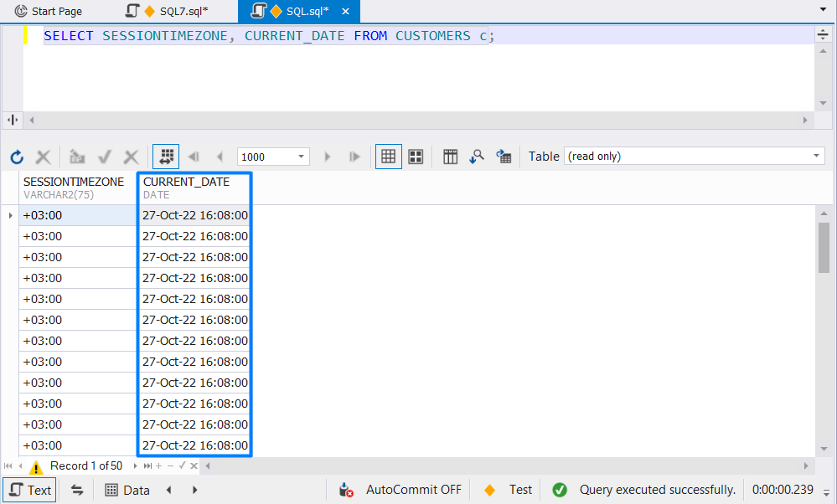
Task: Switch to Text view button
Action: point(30,490)
